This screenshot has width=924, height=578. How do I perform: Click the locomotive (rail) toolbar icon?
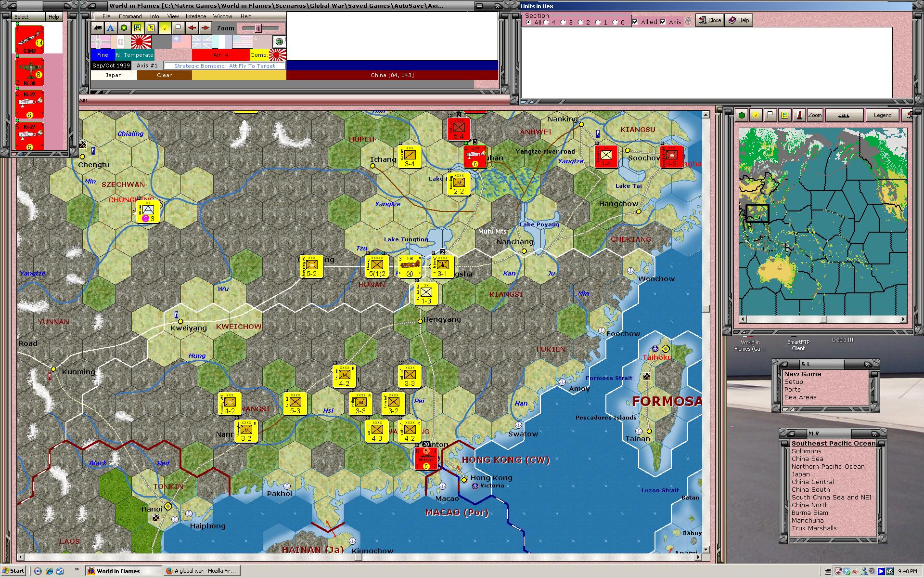pos(98,28)
